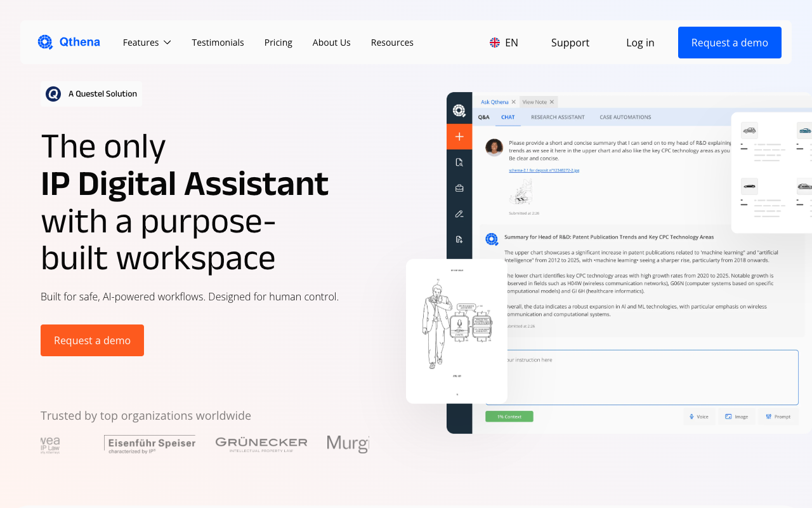This screenshot has width=812, height=508.
Task: Click the Qthena logo in the app sidebar
Action: pos(459,110)
